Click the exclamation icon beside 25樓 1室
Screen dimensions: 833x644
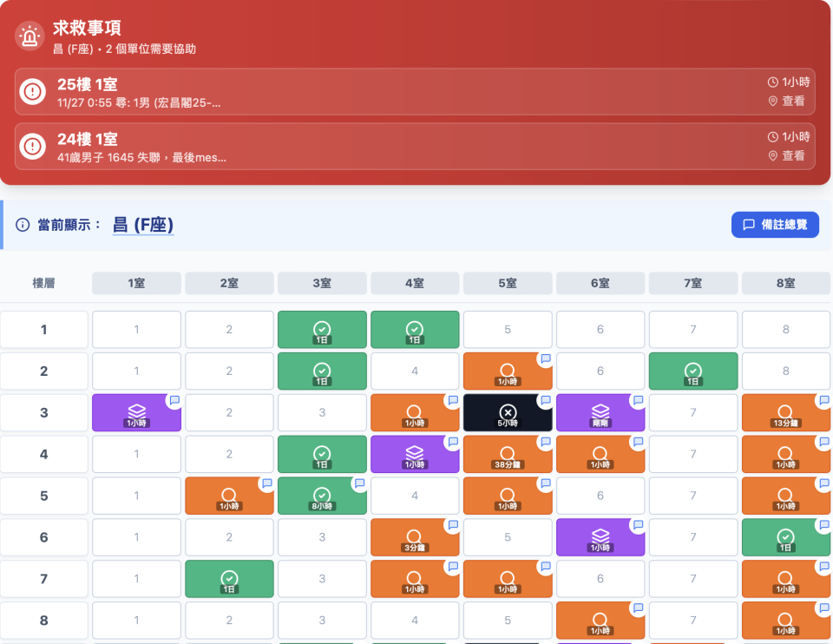(32, 92)
